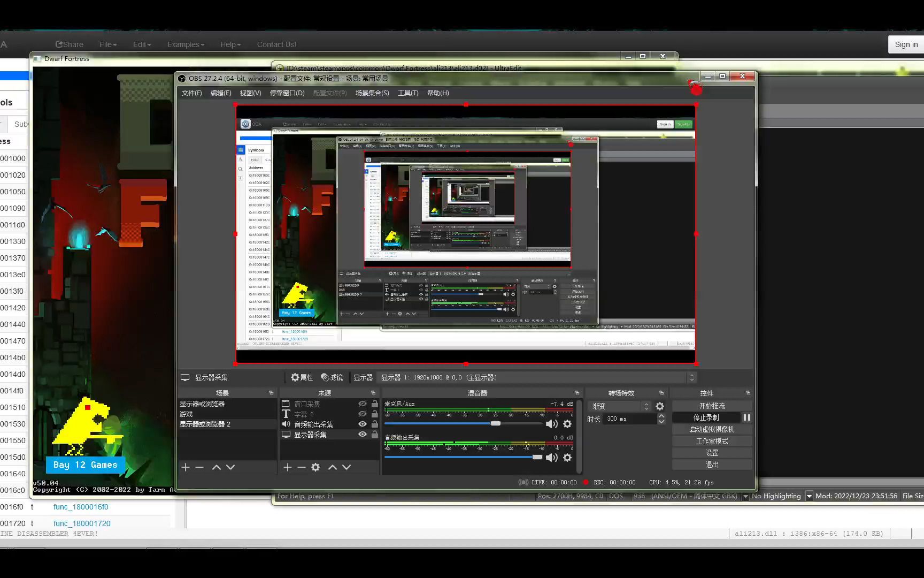Screen dimensions: 924x578
Task: Add a new source with the plus icon
Action: point(288,467)
